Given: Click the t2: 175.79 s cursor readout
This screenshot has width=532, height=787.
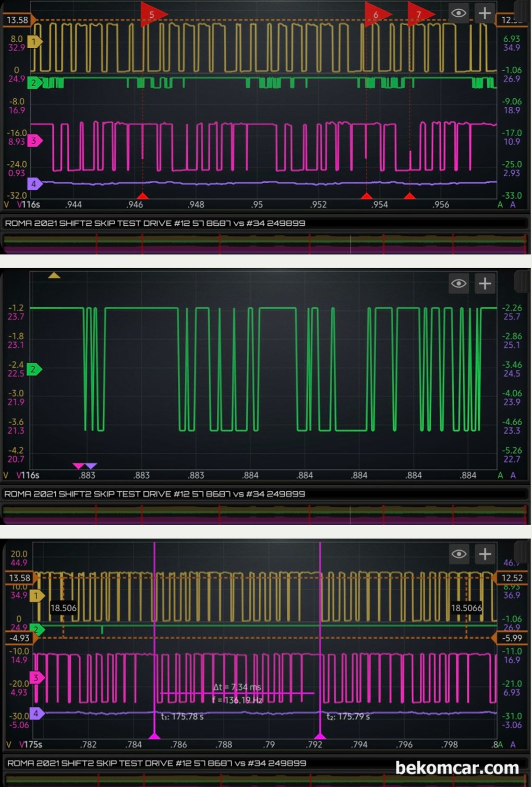Looking at the screenshot, I should [x=348, y=717].
